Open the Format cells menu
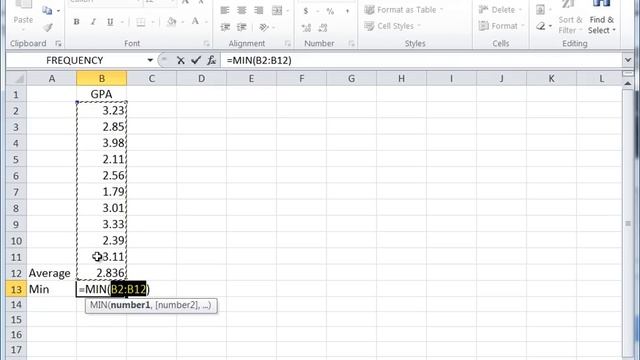 [x=502, y=26]
